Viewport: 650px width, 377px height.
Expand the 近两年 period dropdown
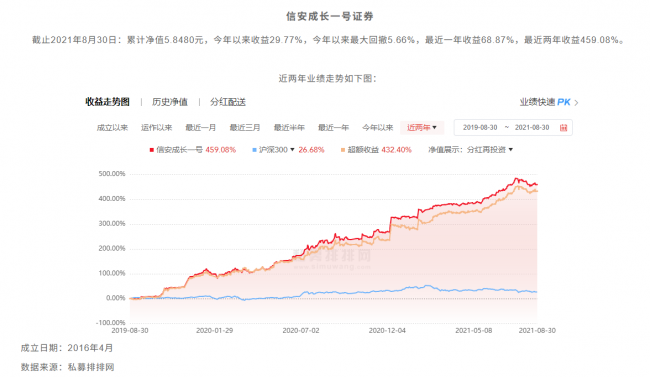(x=422, y=128)
